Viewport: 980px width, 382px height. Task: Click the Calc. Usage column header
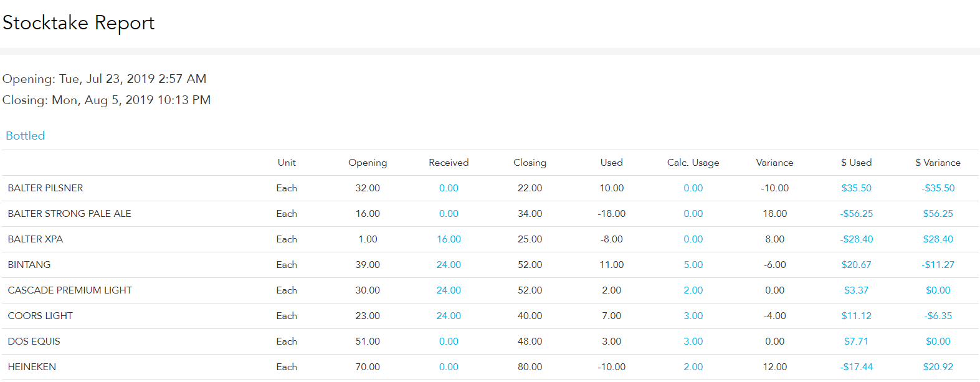pyautogui.click(x=693, y=163)
